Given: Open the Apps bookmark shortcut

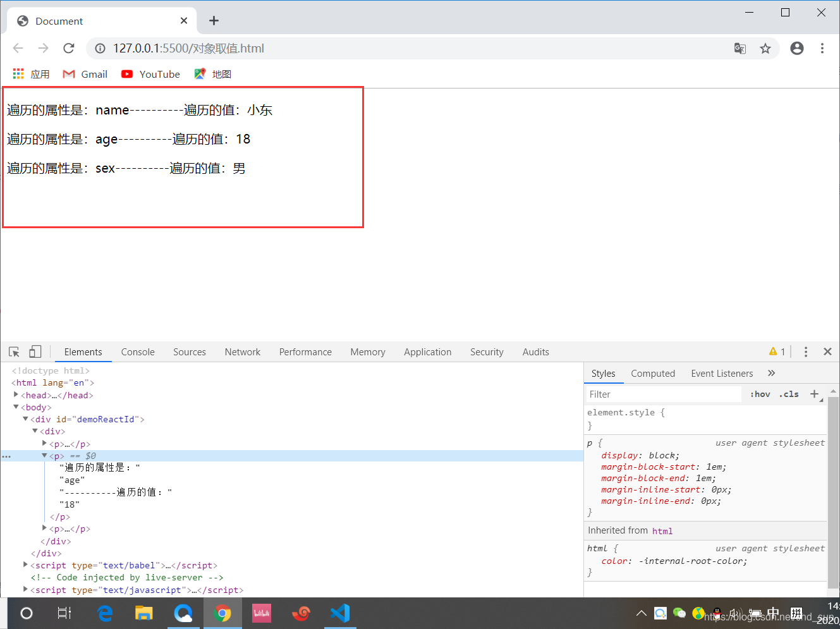Looking at the screenshot, I should (31, 74).
